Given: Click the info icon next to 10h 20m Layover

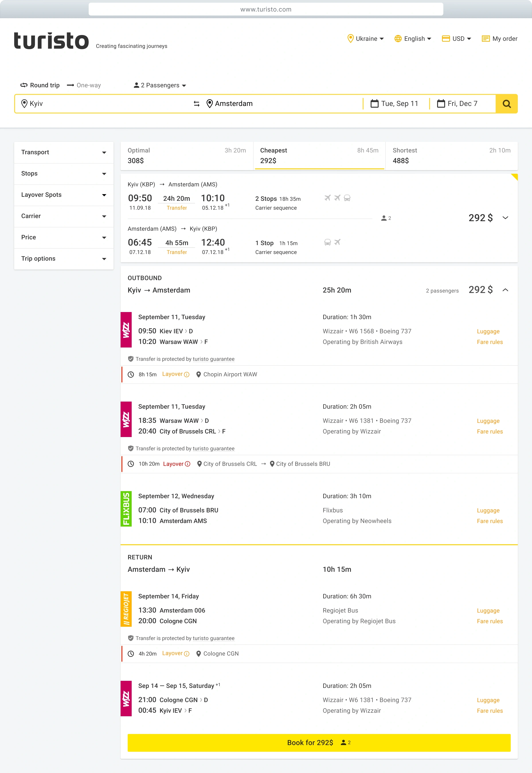Looking at the screenshot, I should pos(188,464).
